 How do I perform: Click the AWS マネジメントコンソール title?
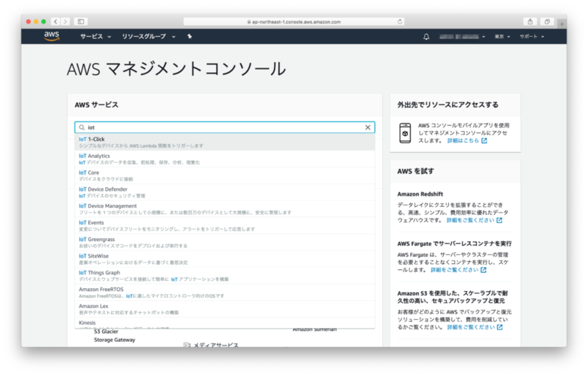tap(176, 69)
